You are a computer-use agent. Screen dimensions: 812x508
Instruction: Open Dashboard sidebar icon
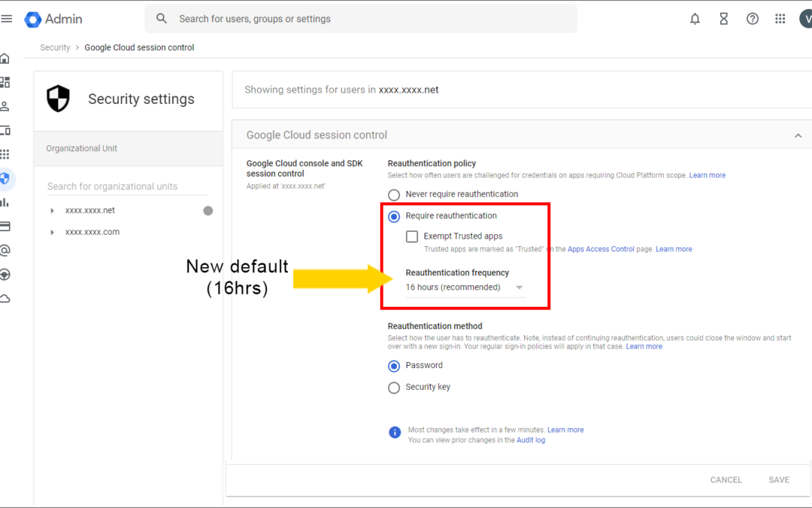pos(5,83)
